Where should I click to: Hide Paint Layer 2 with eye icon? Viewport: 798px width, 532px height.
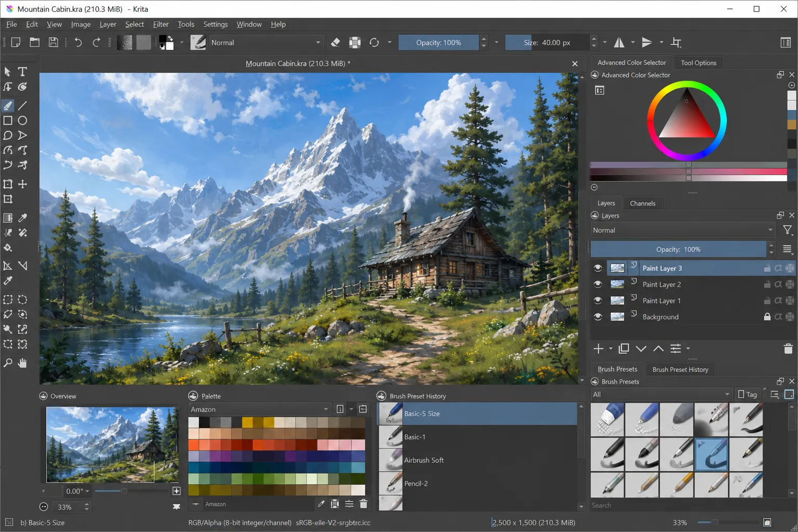(x=598, y=284)
